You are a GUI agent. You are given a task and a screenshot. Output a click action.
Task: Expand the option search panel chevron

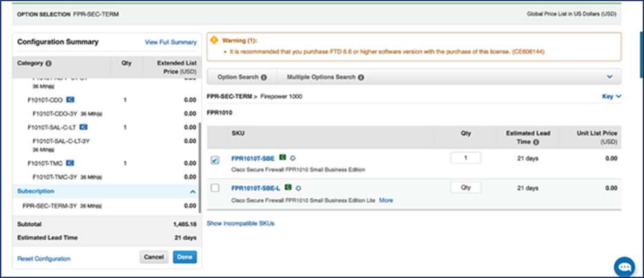tap(610, 77)
